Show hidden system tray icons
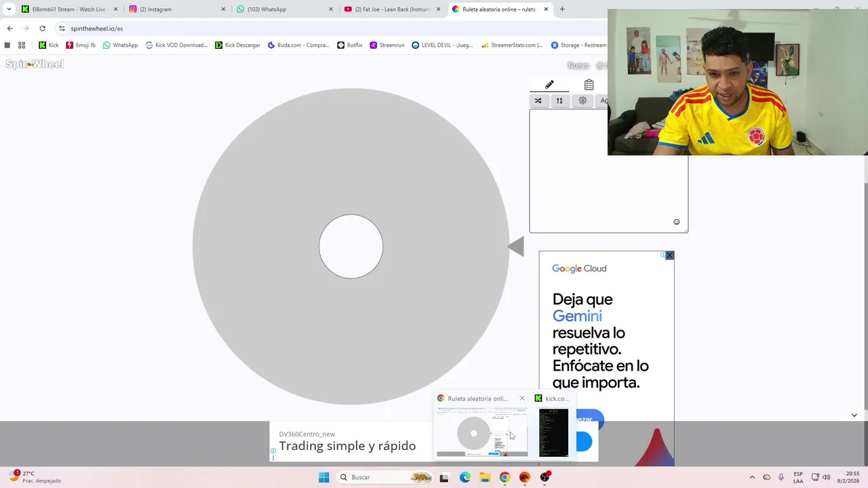This screenshot has width=868, height=488. click(x=751, y=477)
